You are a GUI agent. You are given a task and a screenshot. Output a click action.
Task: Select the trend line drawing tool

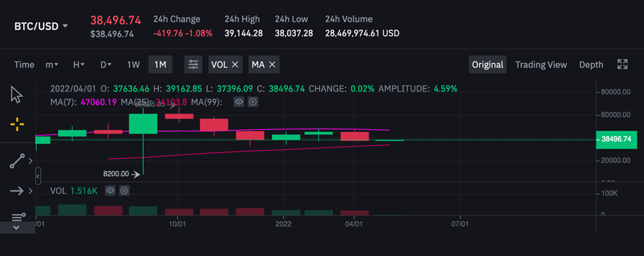pyautogui.click(x=17, y=161)
